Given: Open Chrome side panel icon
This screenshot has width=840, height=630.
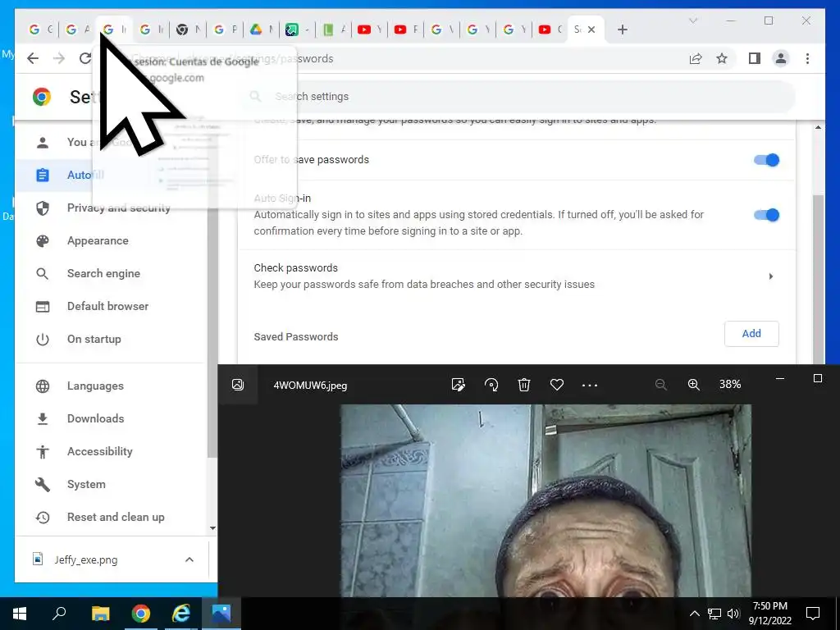Looking at the screenshot, I should click(x=755, y=58).
